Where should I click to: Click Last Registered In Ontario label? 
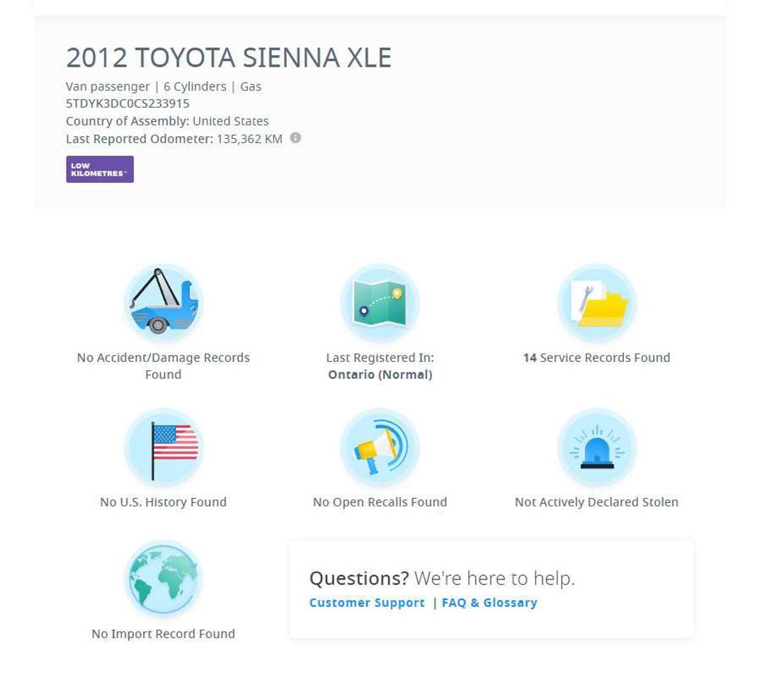pos(380,366)
